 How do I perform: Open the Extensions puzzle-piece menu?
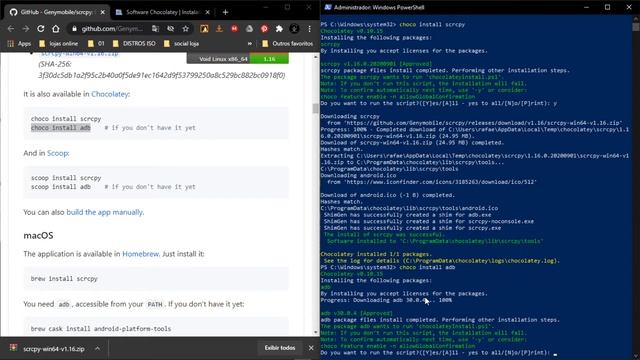point(279,29)
